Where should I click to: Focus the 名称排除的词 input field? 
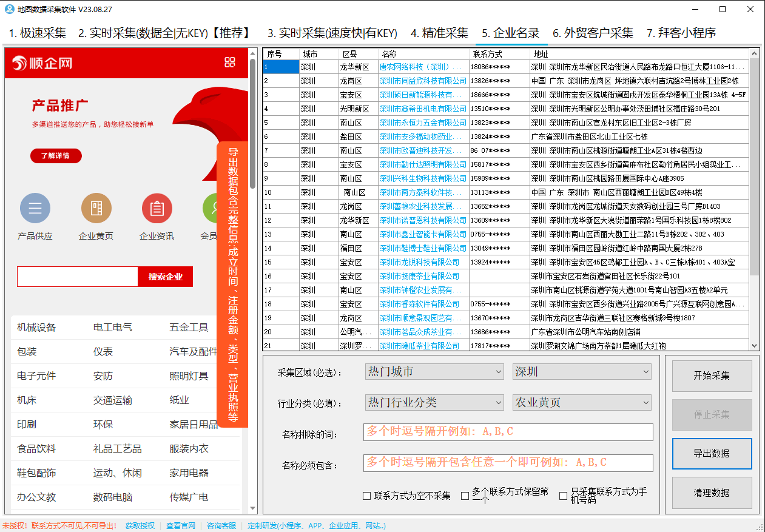[508, 432]
